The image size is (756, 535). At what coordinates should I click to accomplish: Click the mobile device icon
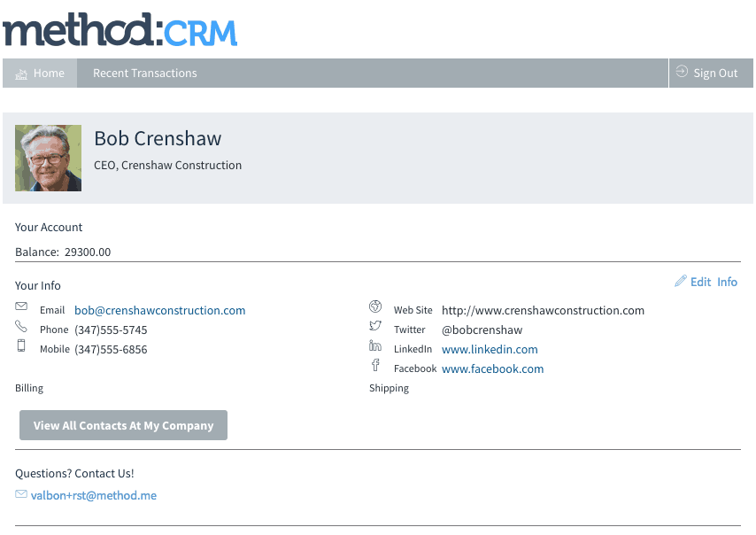pyautogui.click(x=21, y=345)
